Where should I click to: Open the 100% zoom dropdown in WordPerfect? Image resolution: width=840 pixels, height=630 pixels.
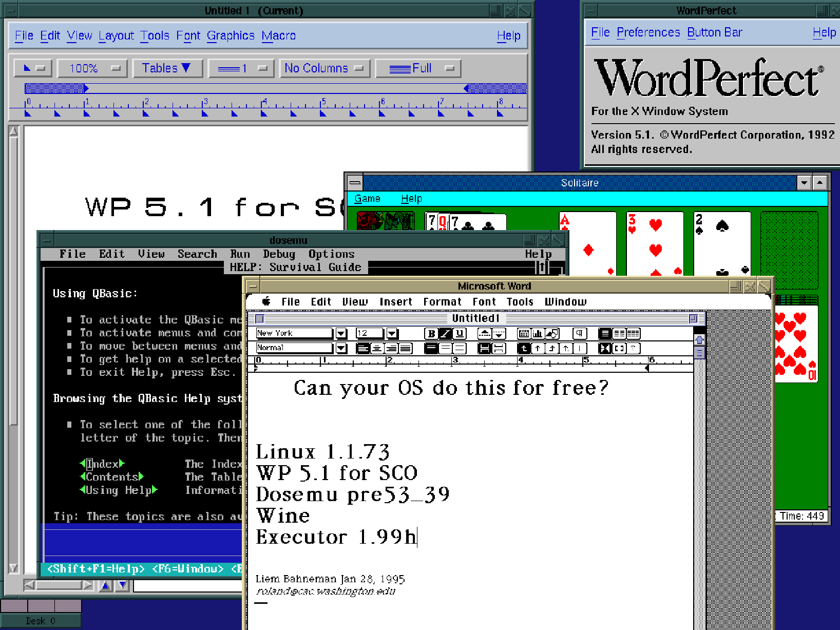(x=92, y=68)
